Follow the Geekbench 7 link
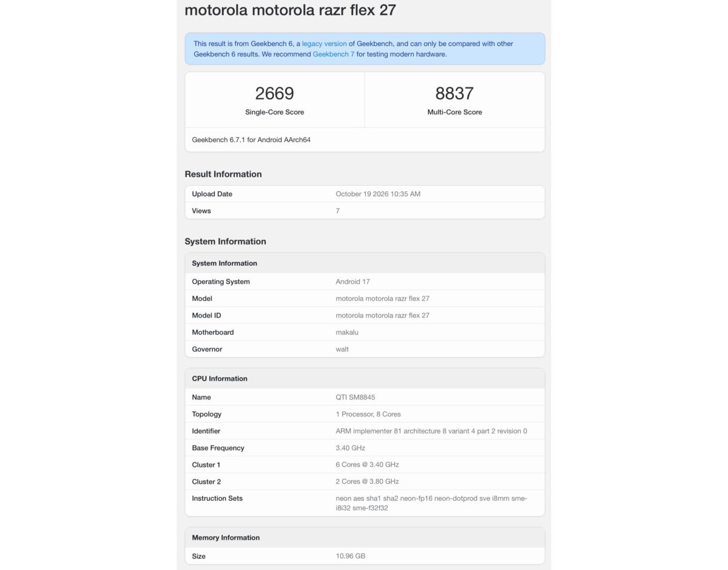The width and height of the screenshot is (728, 570). click(x=334, y=54)
